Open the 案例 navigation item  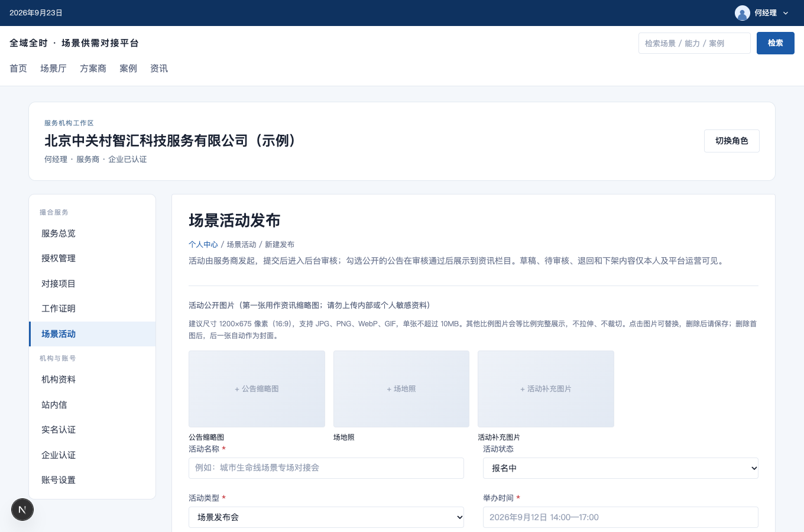[128, 69]
